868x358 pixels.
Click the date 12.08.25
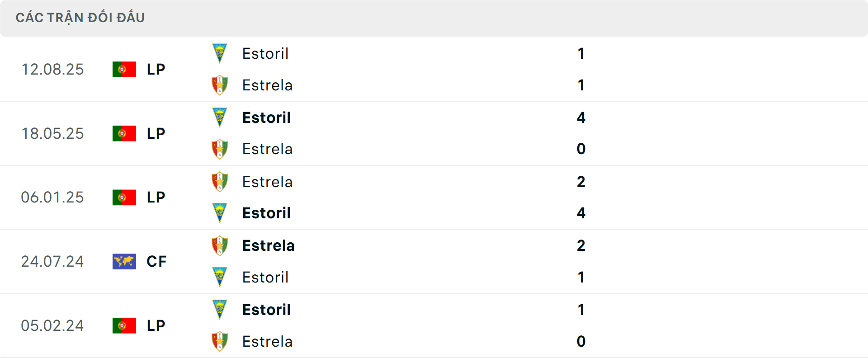[52, 69]
